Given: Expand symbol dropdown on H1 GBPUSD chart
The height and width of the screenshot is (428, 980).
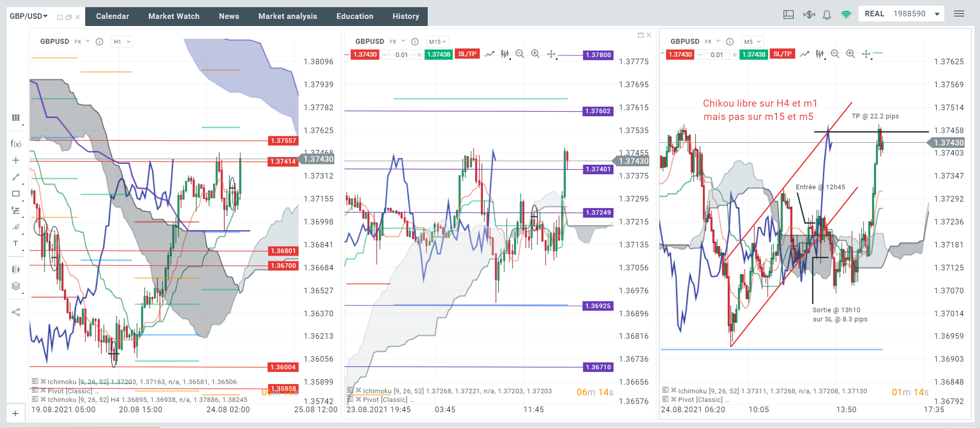Looking at the screenshot, I should 88,41.
